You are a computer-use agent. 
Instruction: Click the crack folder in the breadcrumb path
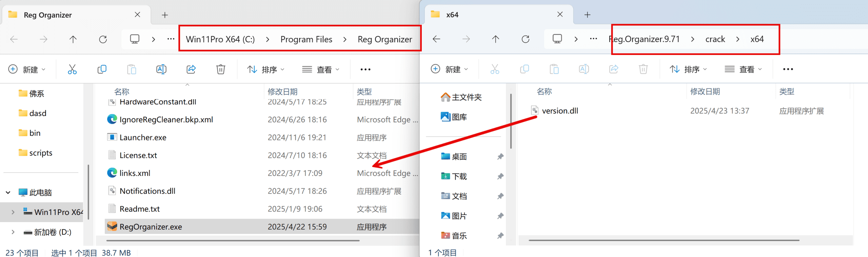point(715,39)
